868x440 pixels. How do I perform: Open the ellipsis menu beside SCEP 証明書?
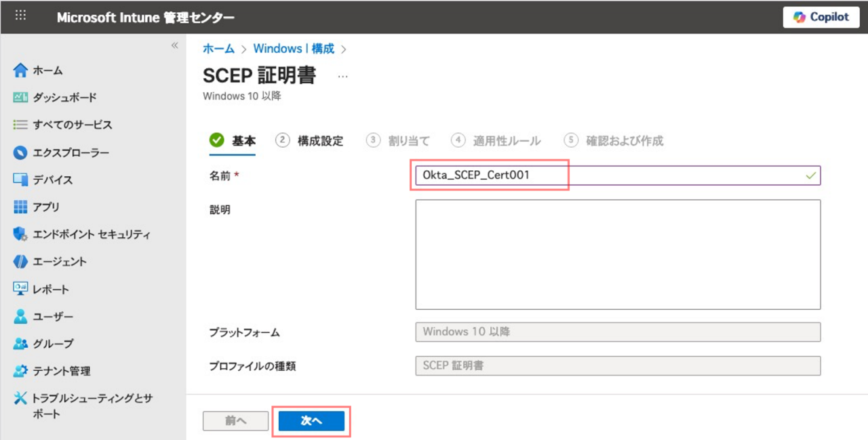point(342,77)
